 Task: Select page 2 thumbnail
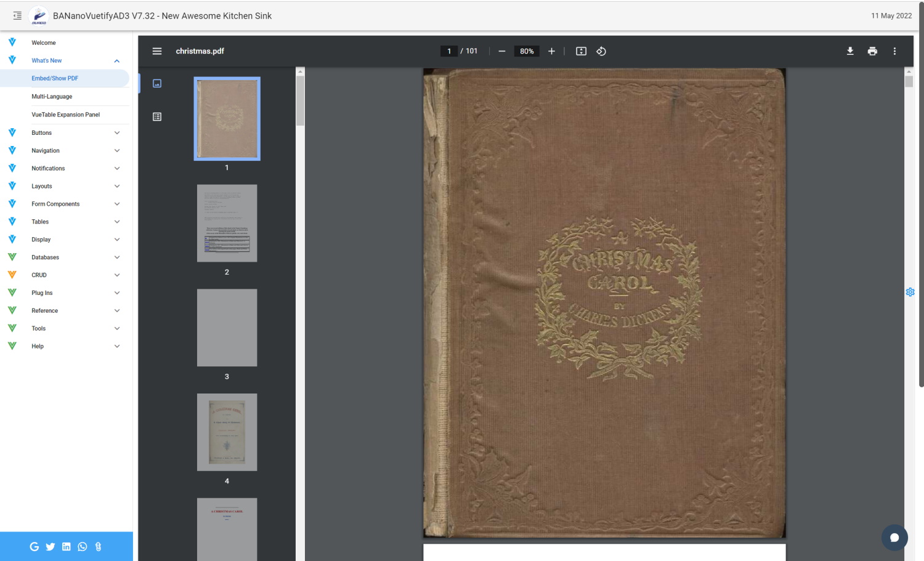point(227,224)
